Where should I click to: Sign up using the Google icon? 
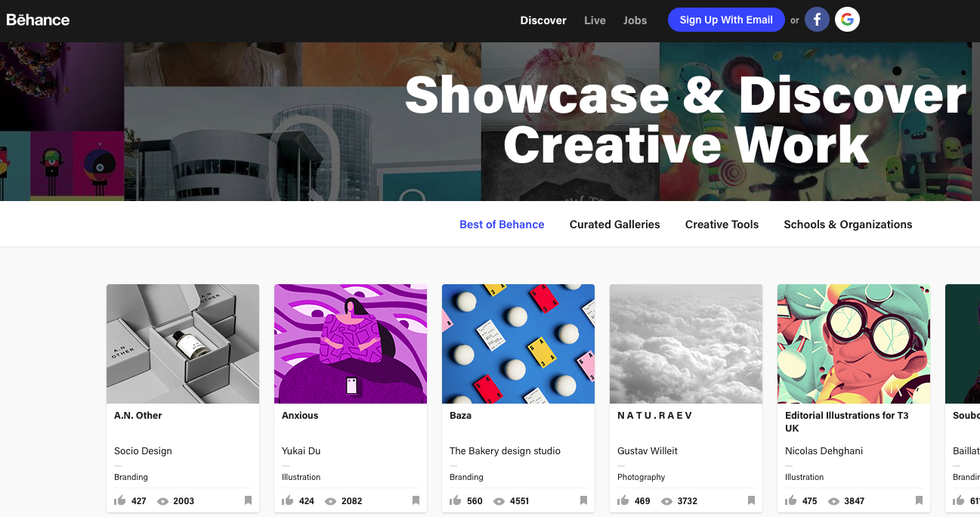tap(847, 20)
